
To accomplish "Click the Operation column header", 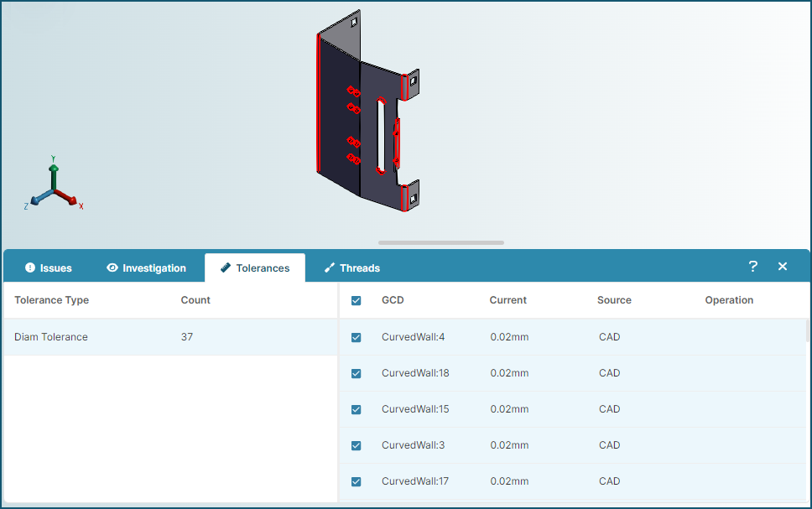I will point(729,300).
